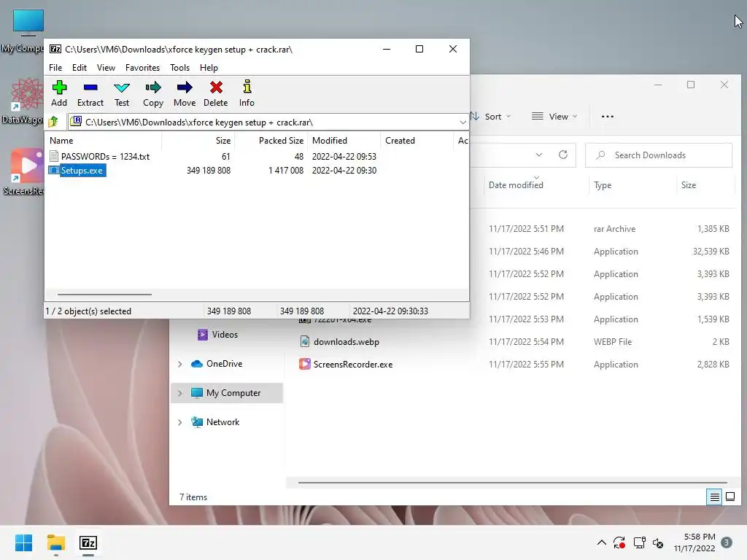Click the Add toolbar button in 7-Zip

coord(59,93)
